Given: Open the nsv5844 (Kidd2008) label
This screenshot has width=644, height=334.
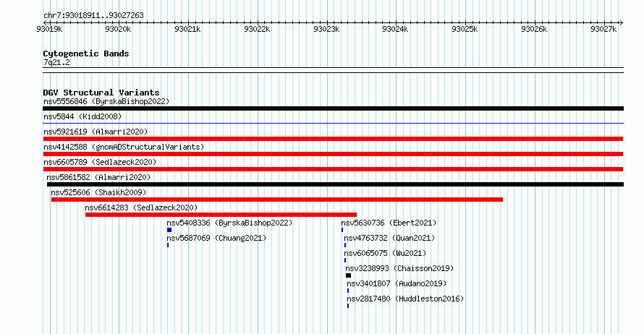Looking at the screenshot, I should [x=82, y=116].
